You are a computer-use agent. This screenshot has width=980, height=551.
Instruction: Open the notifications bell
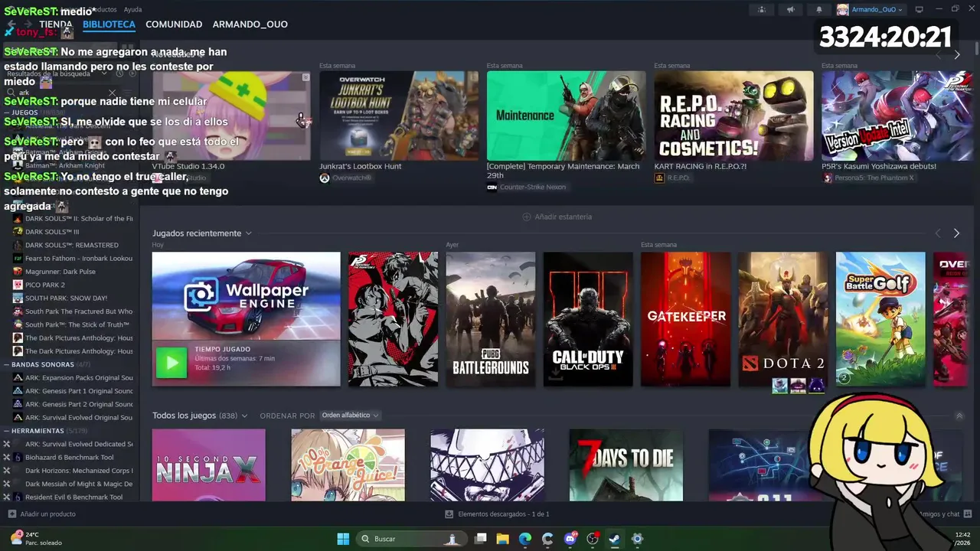818,9
